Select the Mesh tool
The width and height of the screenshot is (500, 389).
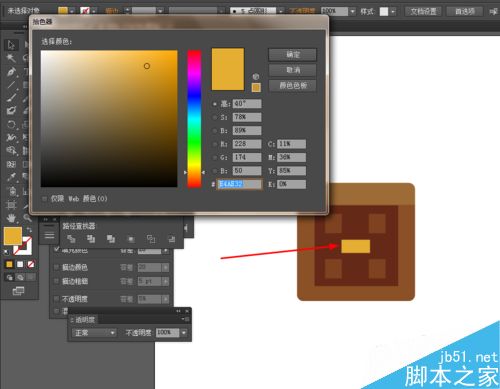pos(11,164)
